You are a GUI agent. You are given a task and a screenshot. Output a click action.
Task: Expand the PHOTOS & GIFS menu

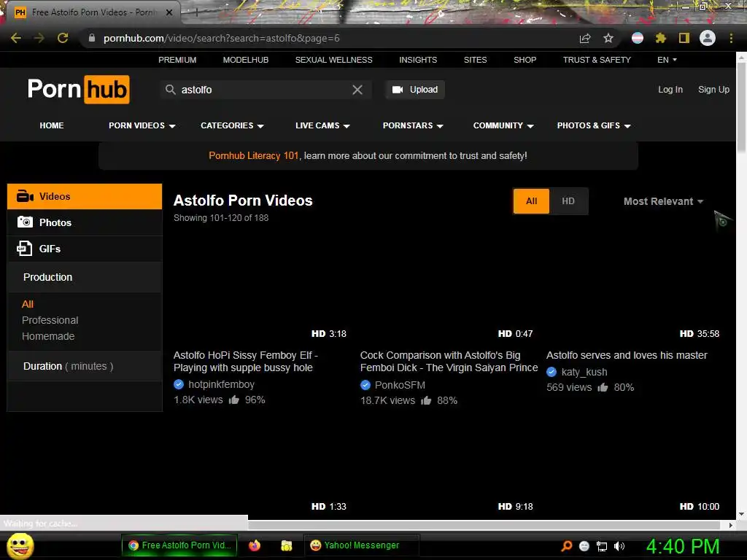594,125
